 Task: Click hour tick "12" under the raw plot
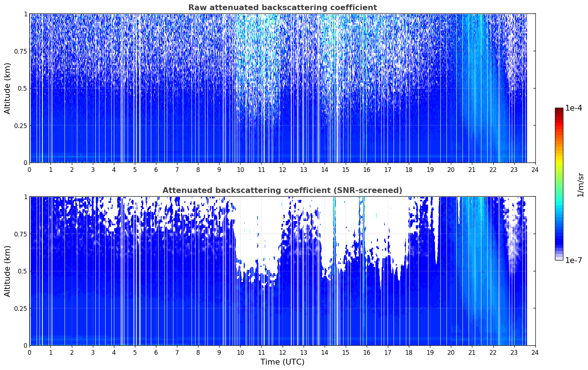click(x=283, y=169)
